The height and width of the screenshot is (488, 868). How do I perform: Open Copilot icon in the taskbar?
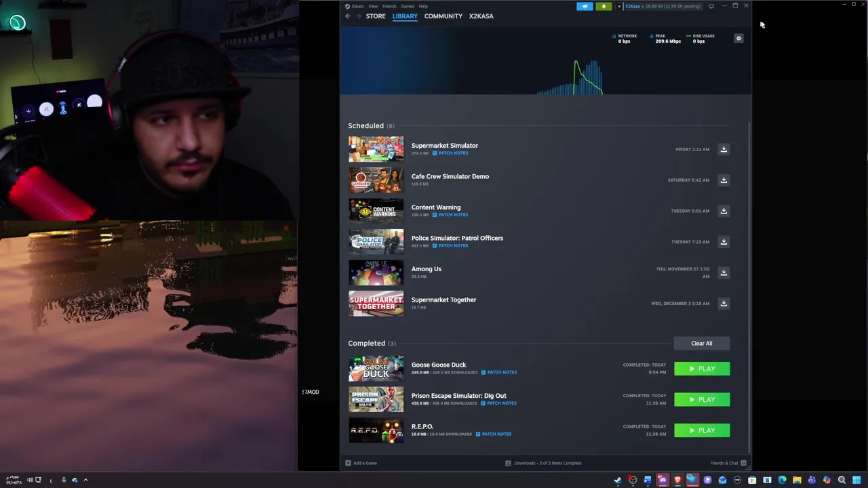coord(827,480)
